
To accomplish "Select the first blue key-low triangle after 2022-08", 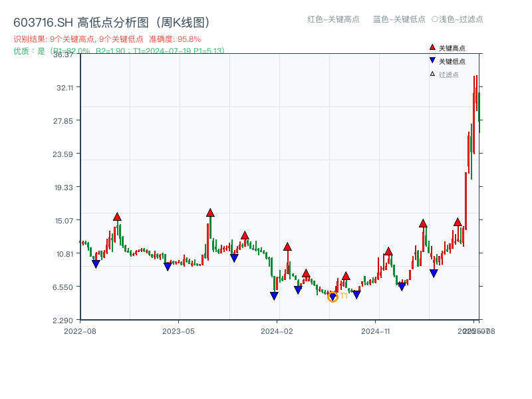I will click(x=96, y=264).
